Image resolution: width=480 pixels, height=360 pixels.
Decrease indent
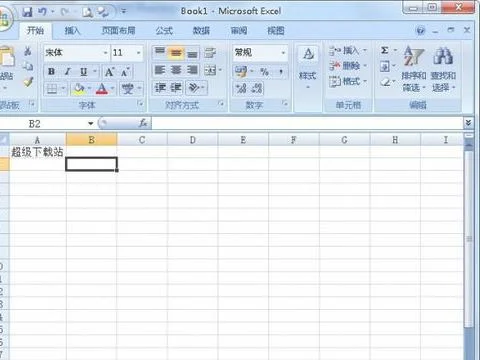[x=160, y=88]
